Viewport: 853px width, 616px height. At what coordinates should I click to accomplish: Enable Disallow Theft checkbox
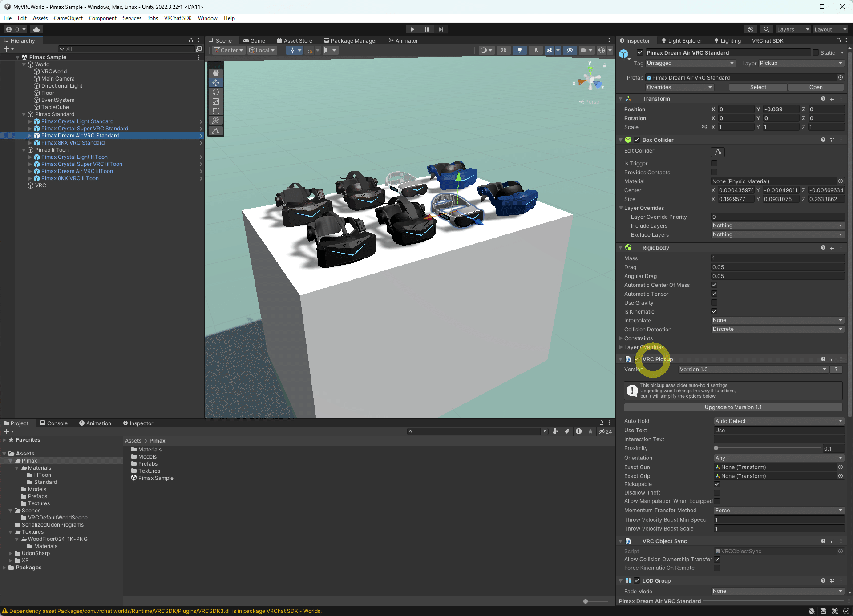[717, 493]
